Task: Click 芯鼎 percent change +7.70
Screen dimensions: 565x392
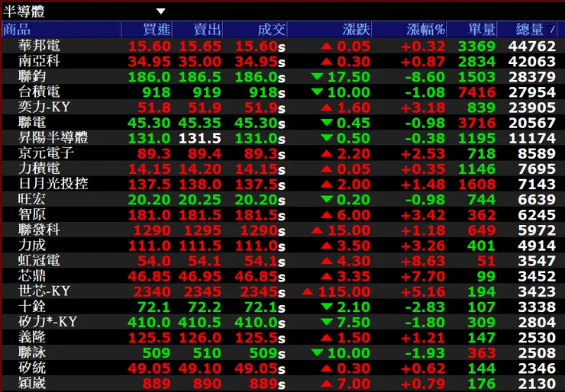Action: 423,276
